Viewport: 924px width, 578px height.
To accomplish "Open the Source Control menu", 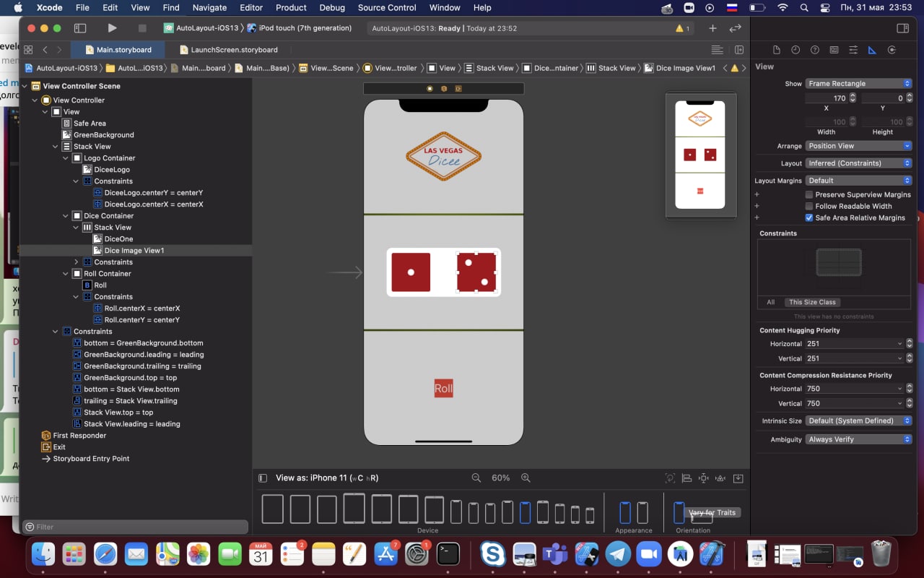I will pyautogui.click(x=387, y=8).
